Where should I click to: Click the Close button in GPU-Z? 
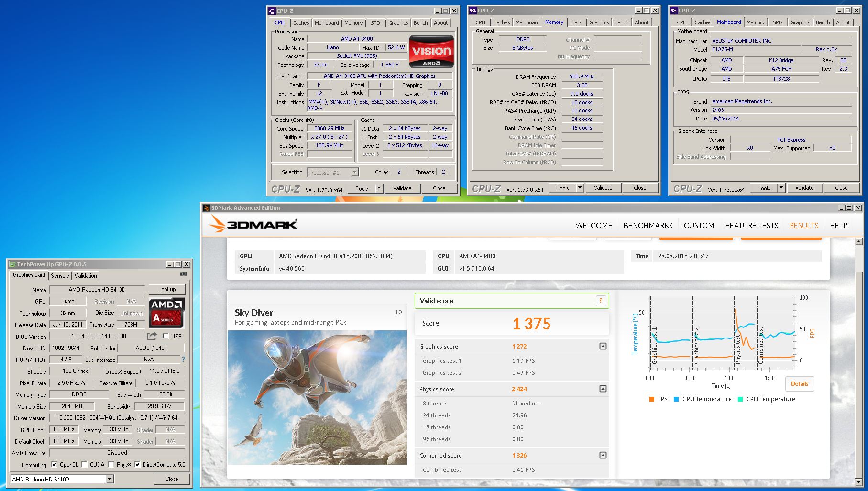click(172, 479)
